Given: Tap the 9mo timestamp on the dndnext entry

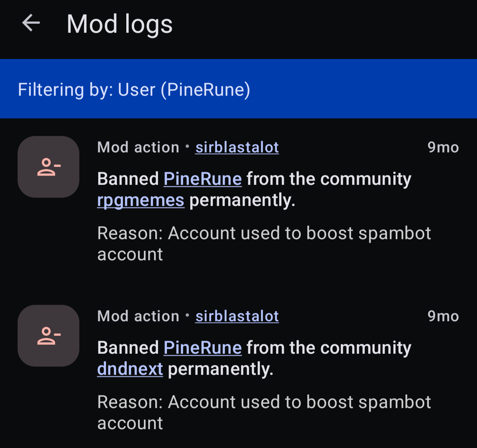Looking at the screenshot, I should 443,316.
